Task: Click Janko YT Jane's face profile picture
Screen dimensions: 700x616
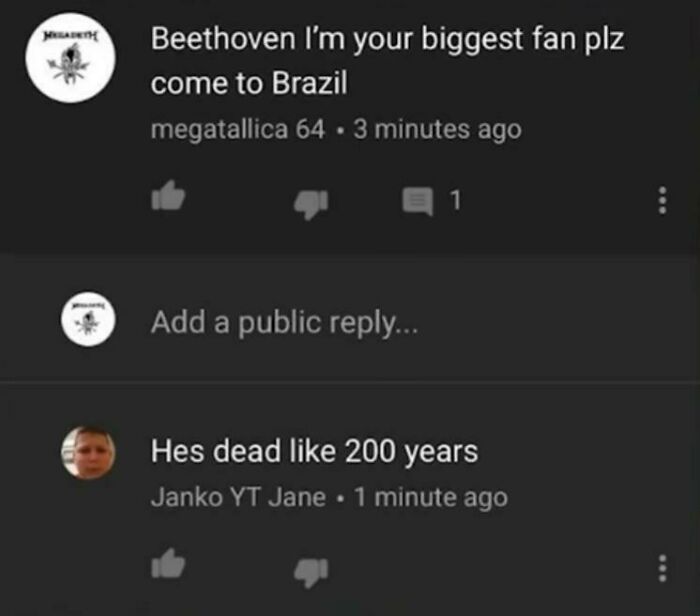Action: click(88, 453)
